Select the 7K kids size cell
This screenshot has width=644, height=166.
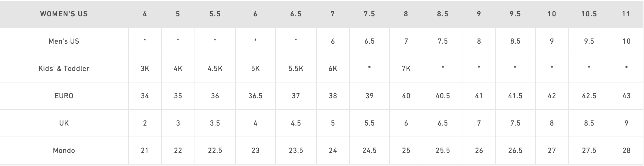(406, 69)
